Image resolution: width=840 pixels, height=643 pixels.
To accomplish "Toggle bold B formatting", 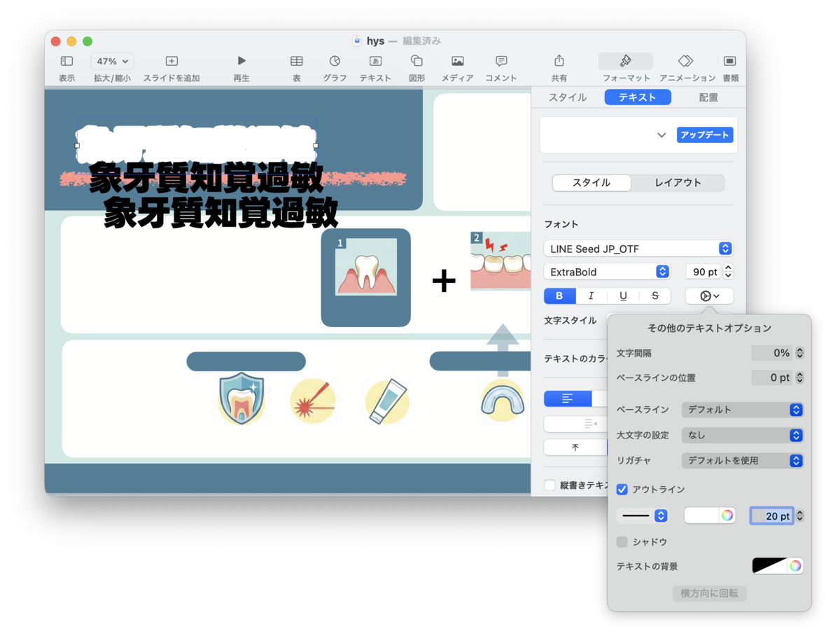I will pos(559,296).
